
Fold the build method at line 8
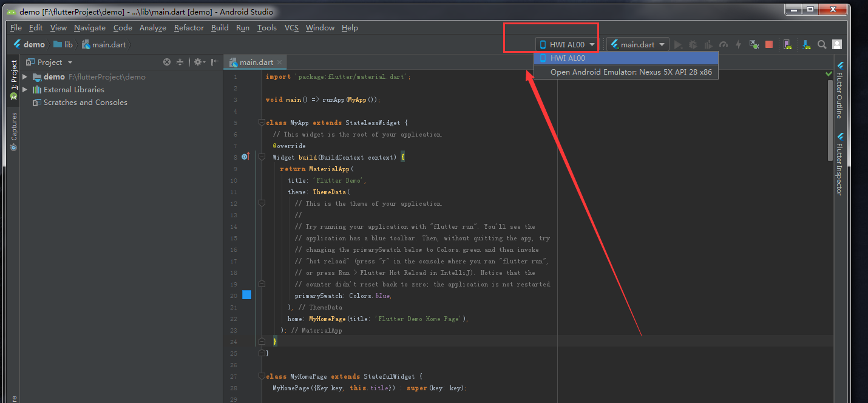point(262,157)
